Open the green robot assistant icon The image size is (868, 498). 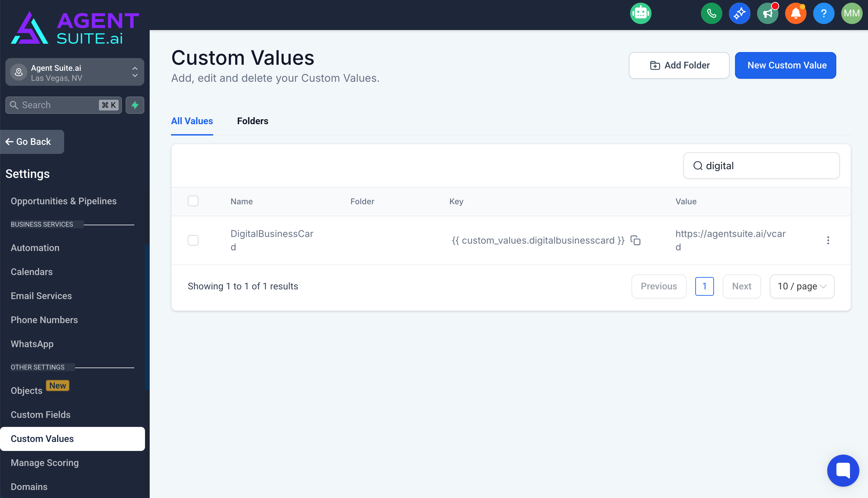[x=640, y=14]
